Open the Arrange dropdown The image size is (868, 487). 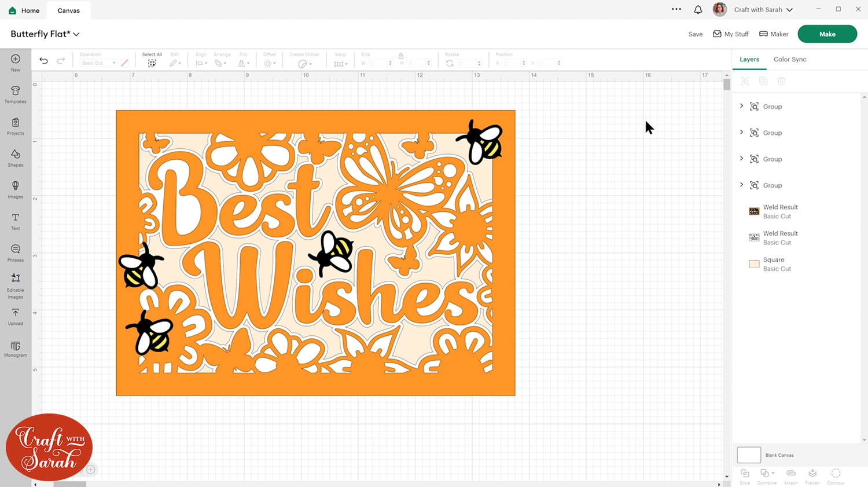pos(220,63)
